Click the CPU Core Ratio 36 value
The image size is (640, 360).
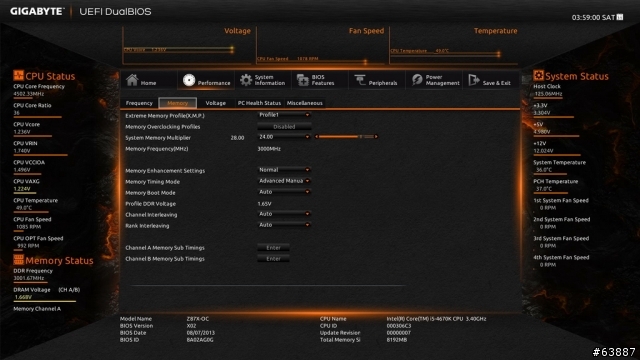[16, 113]
